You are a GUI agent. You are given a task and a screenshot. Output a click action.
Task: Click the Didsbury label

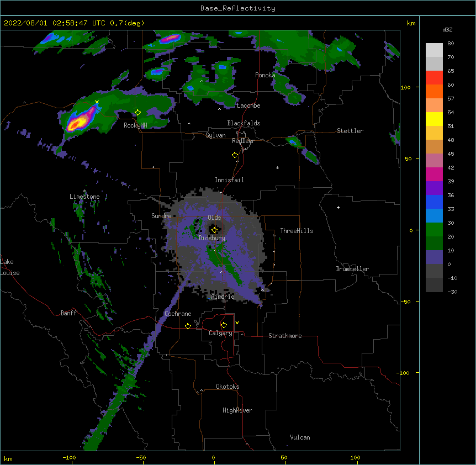click(x=212, y=238)
